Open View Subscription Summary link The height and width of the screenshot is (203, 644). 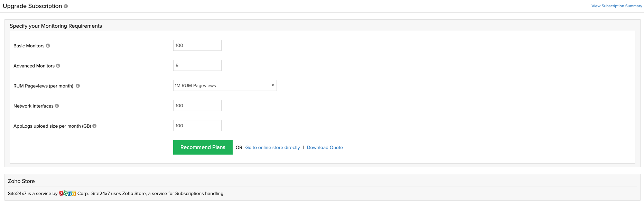(616, 6)
